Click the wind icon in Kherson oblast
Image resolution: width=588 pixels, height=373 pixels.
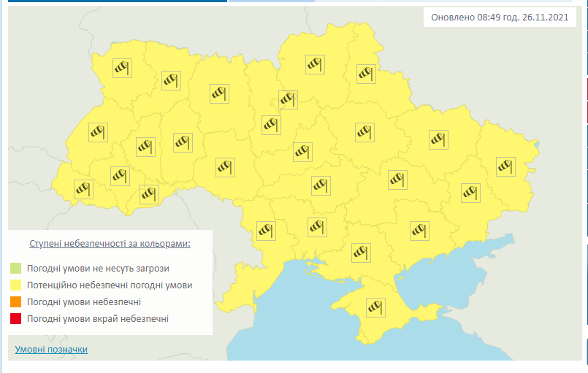361,253
